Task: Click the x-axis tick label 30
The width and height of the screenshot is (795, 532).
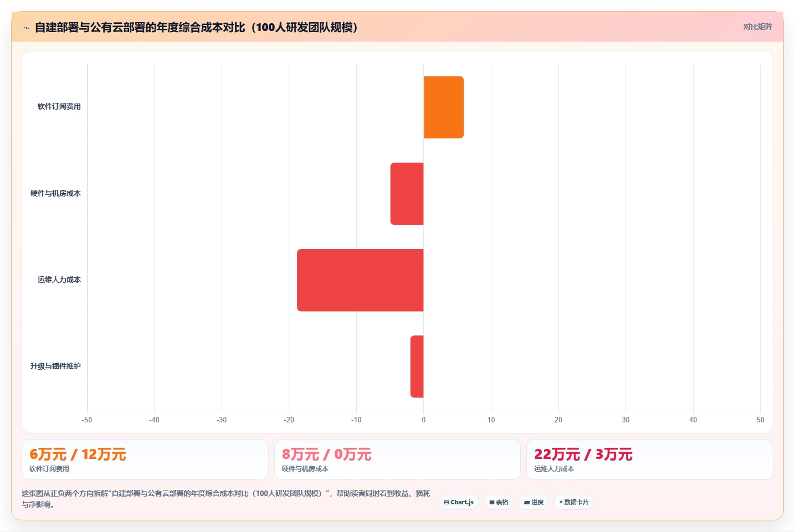Action: pyautogui.click(x=625, y=420)
